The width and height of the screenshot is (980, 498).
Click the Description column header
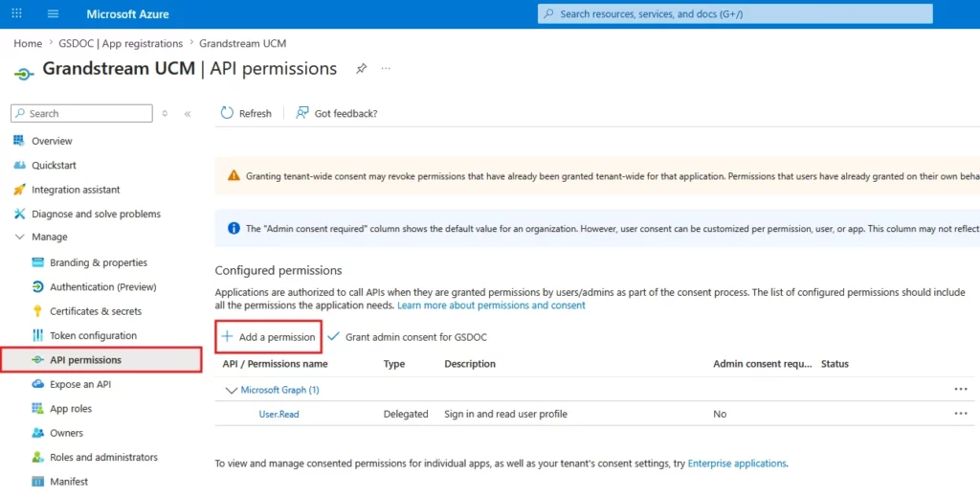coord(470,364)
